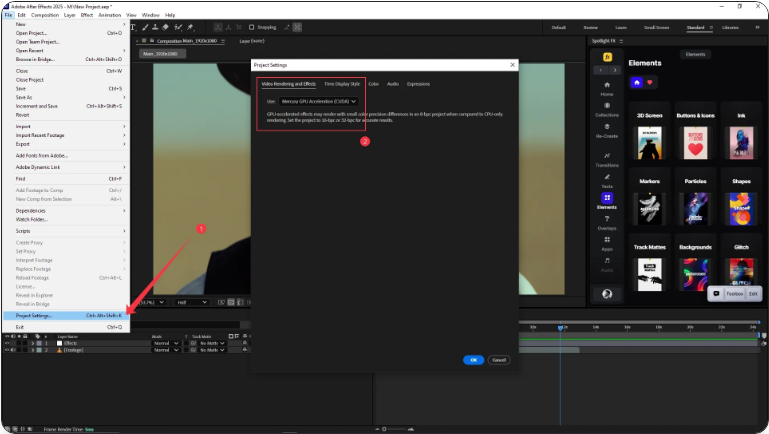Click the Overlaps sidebar icon
The height and width of the screenshot is (434, 769).
pyautogui.click(x=607, y=219)
